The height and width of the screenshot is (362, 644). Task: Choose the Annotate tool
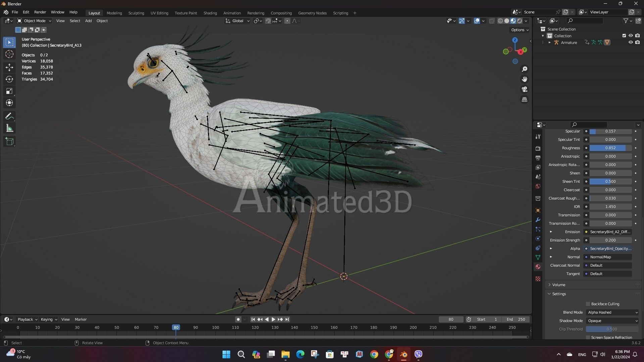tap(9, 116)
